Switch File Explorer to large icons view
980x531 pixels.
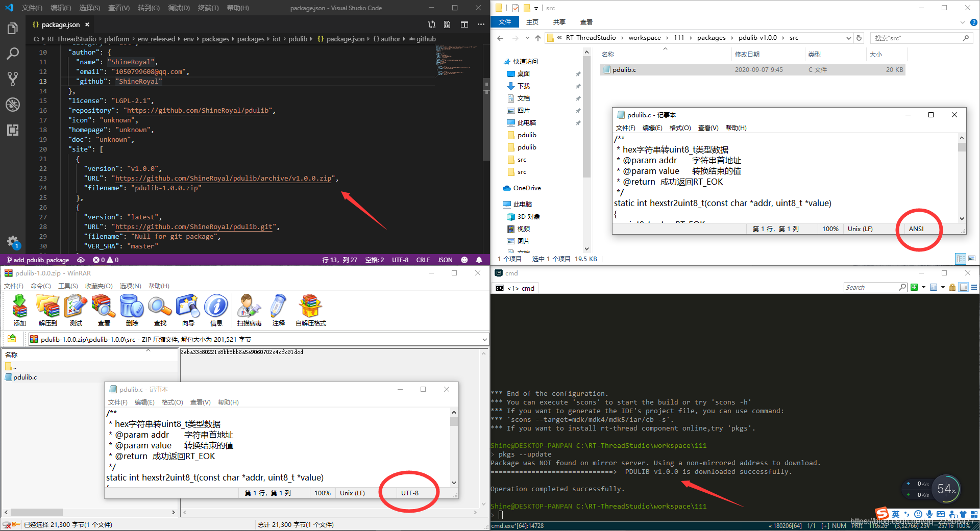pos(972,259)
